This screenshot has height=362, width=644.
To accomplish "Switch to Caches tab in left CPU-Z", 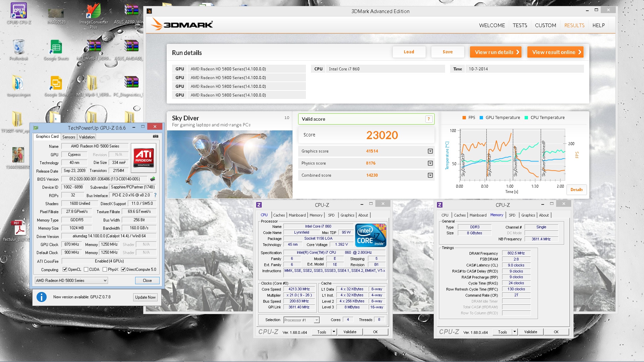I will tap(279, 215).
